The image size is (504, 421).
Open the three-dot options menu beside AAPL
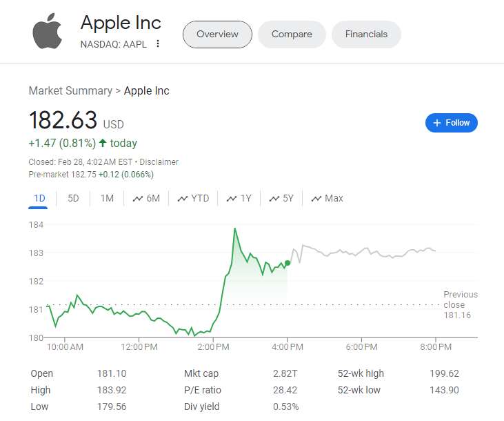pos(158,44)
